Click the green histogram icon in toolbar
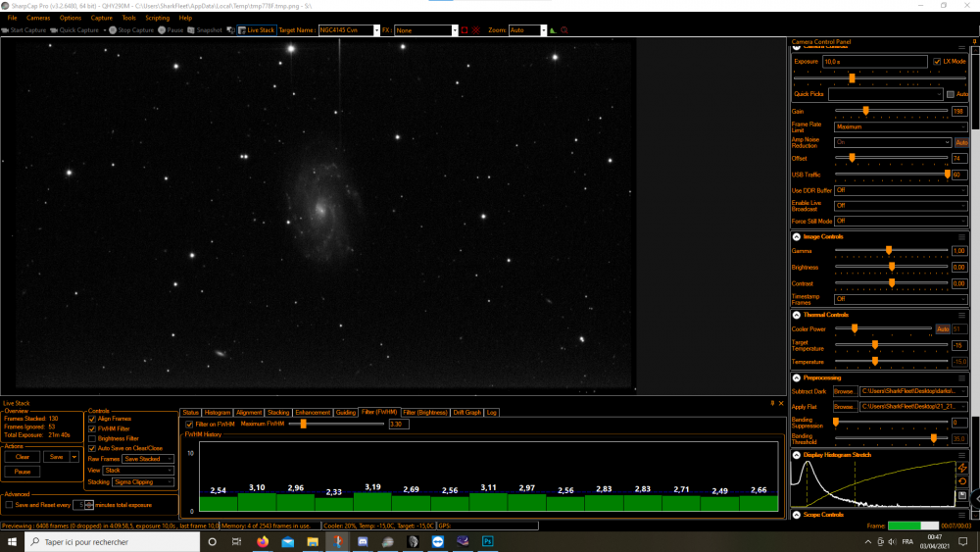 point(553,30)
